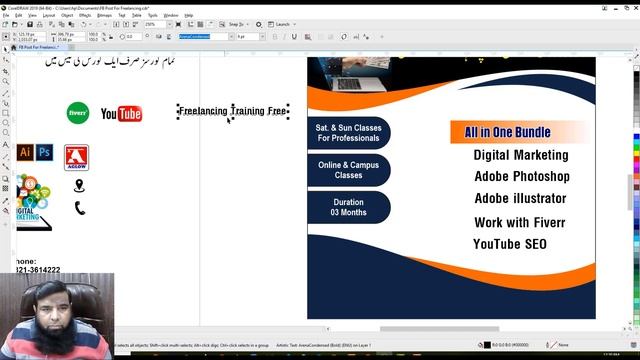Click the Import icon
Image resolution: width=640 pixels, height=360 pixels.
(116, 24)
